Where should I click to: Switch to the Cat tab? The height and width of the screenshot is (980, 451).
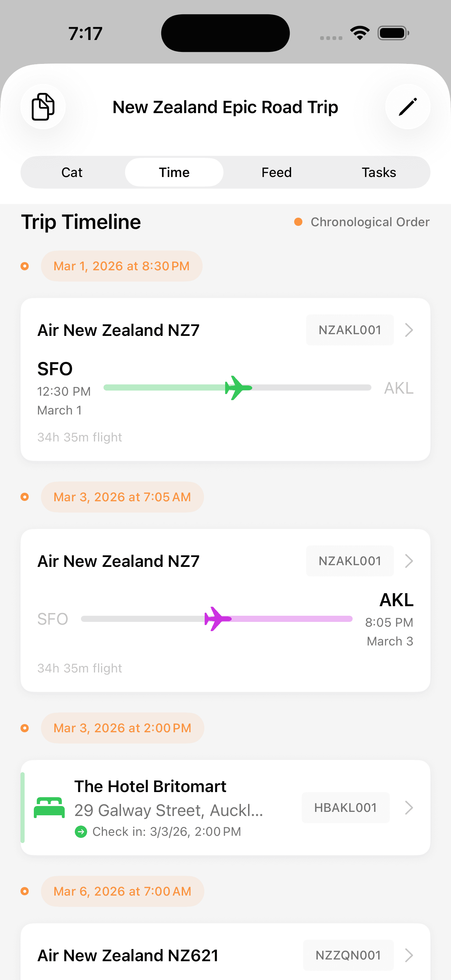[72, 172]
